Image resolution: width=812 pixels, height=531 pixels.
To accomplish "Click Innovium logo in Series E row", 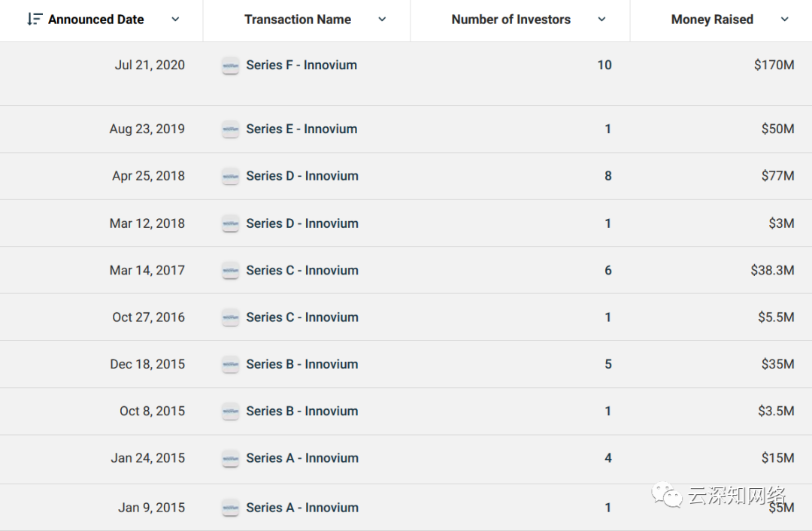I will (x=230, y=129).
